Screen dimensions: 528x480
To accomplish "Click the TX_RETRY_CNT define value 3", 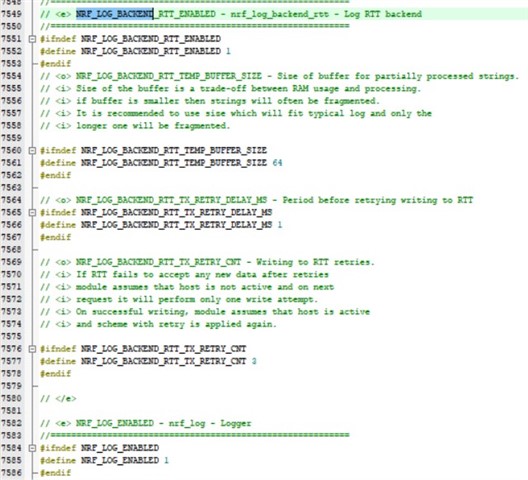I will [254, 361].
